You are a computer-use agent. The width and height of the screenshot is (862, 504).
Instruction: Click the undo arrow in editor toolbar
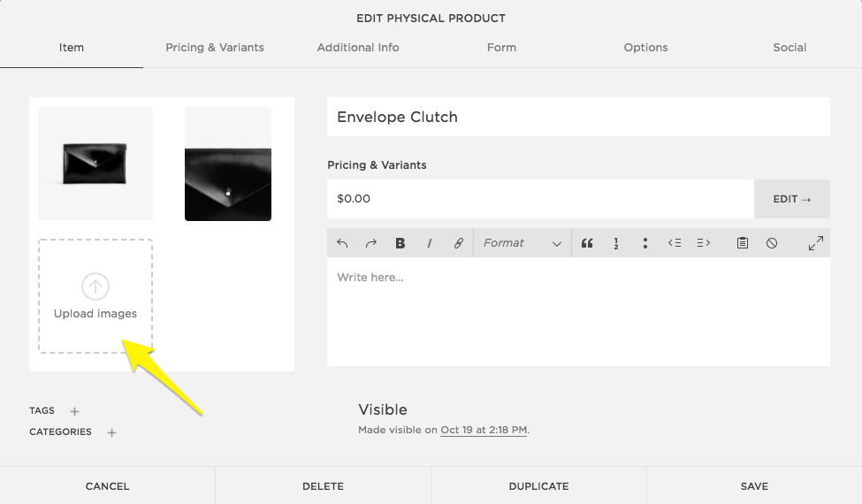[342, 243]
